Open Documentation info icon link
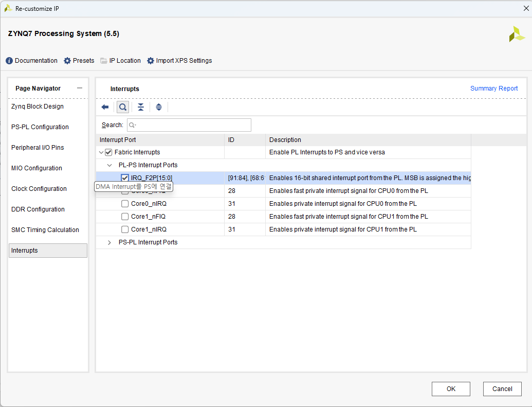The height and width of the screenshot is (407, 532). (31, 61)
